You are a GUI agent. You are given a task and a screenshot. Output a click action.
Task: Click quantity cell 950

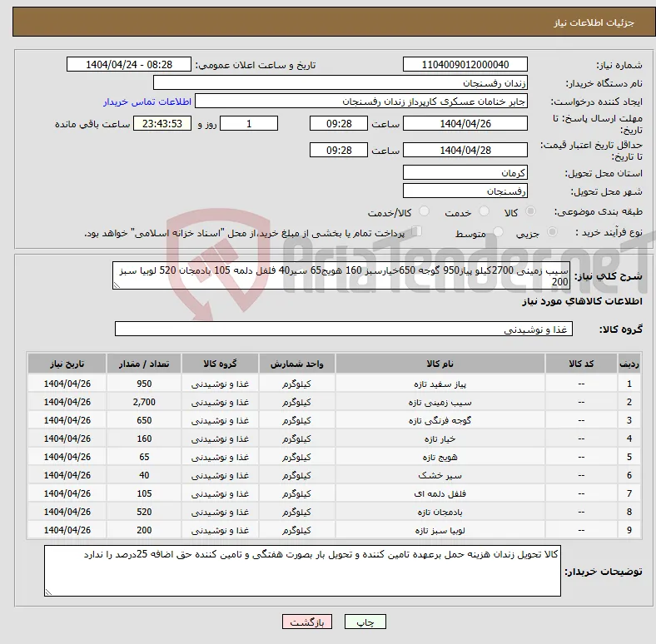point(144,384)
